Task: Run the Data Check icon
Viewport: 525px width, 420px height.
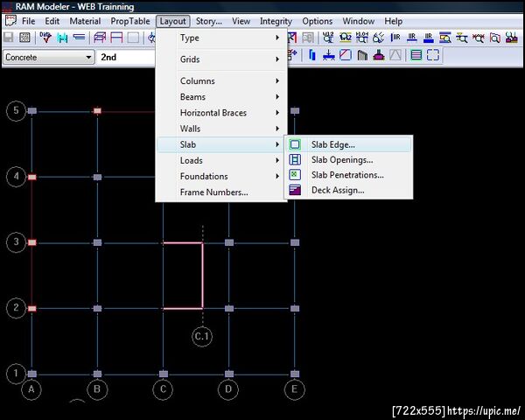Action: point(45,38)
